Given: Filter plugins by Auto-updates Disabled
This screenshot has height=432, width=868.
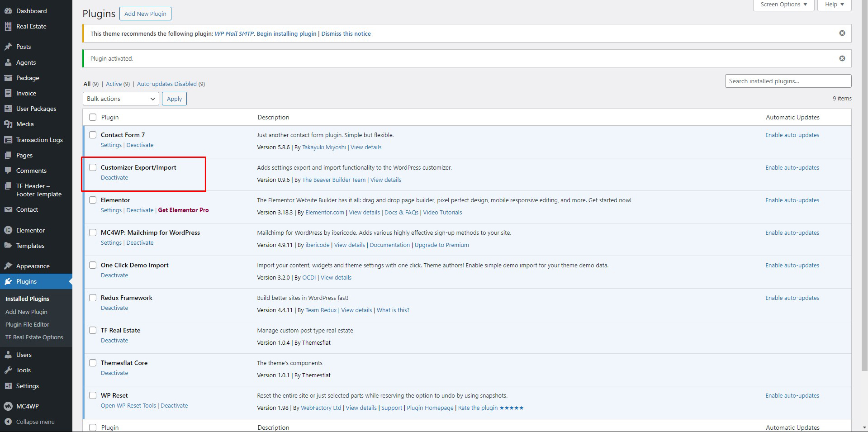Looking at the screenshot, I should (171, 84).
